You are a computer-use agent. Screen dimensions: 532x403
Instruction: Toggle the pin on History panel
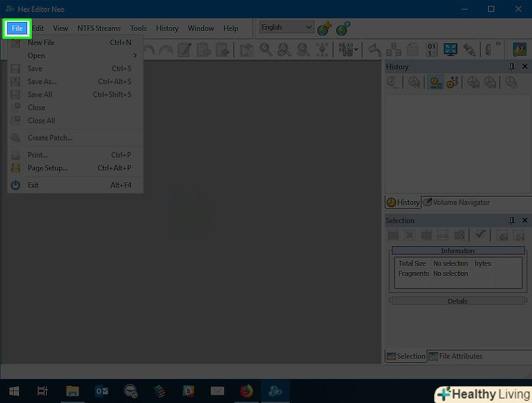point(512,67)
